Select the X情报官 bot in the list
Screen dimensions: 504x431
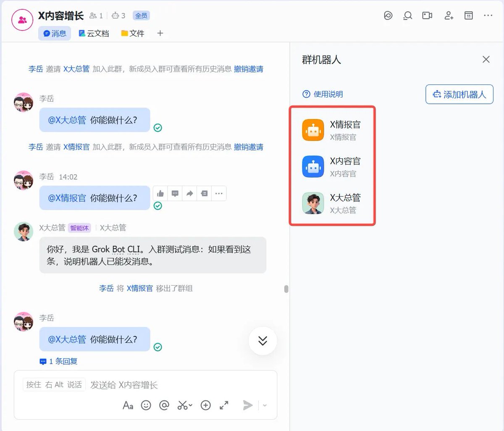pos(332,130)
